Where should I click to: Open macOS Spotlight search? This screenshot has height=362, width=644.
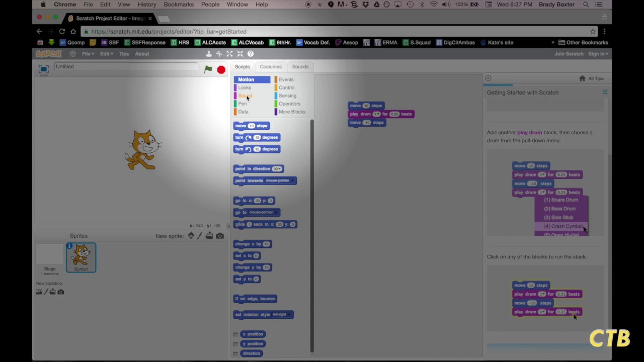point(586,5)
